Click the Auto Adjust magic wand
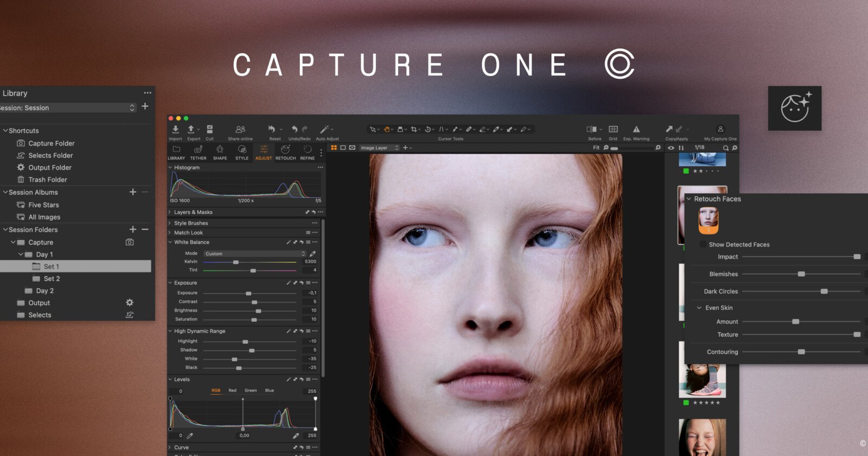This screenshot has width=868, height=456. (x=324, y=129)
